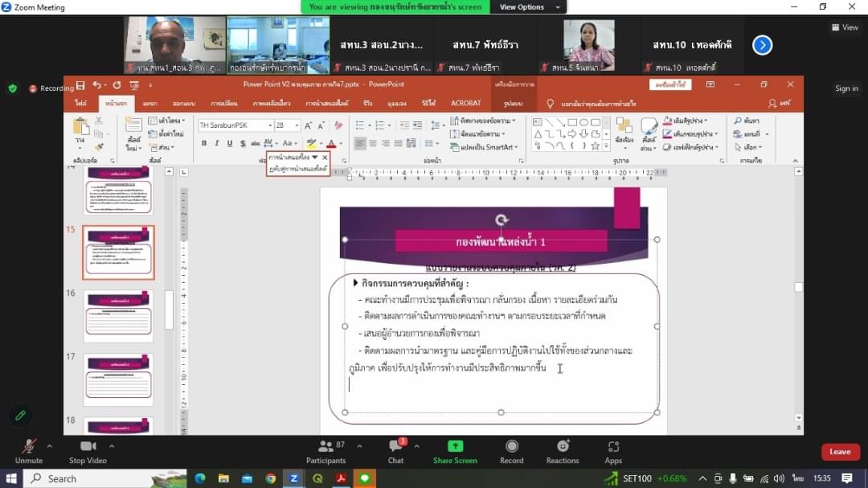Image resolution: width=868 pixels, height=488 pixels.
Task: Apply the red font color
Action: (x=332, y=143)
